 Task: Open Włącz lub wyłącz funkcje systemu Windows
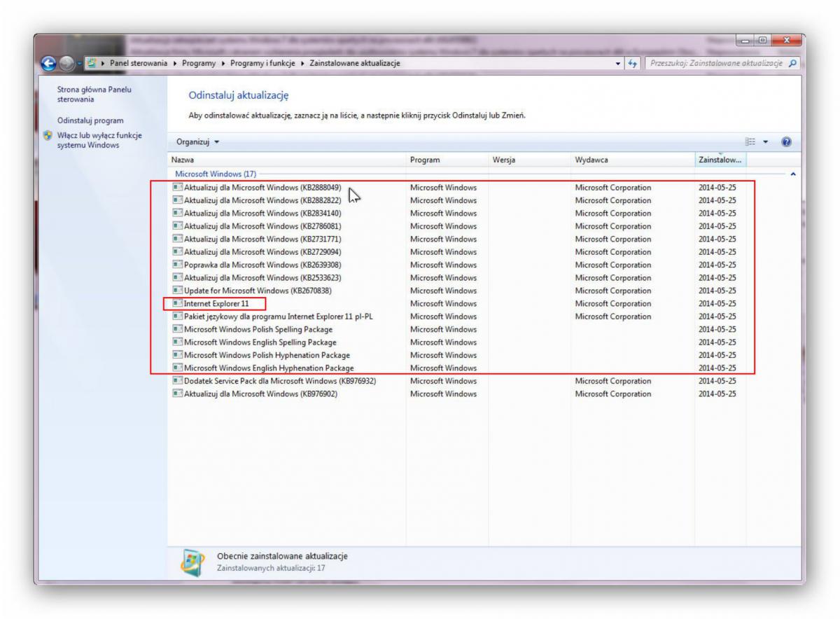99,140
